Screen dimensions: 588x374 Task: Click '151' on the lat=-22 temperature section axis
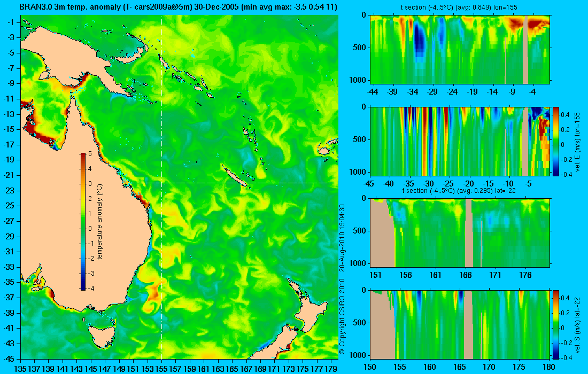[x=375, y=275]
